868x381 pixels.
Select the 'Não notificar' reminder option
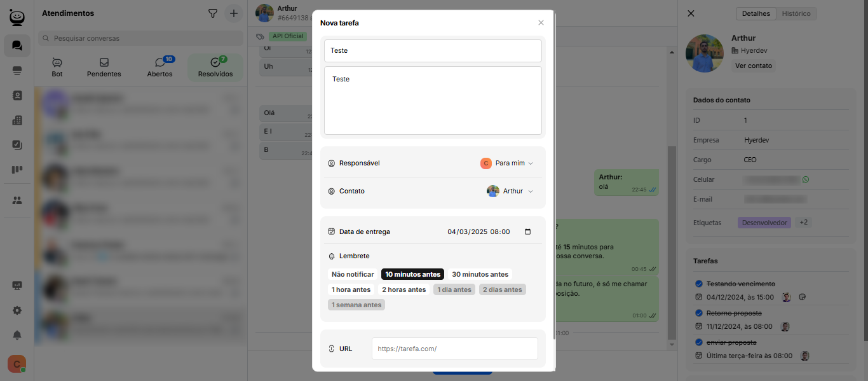click(x=353, y=275)
